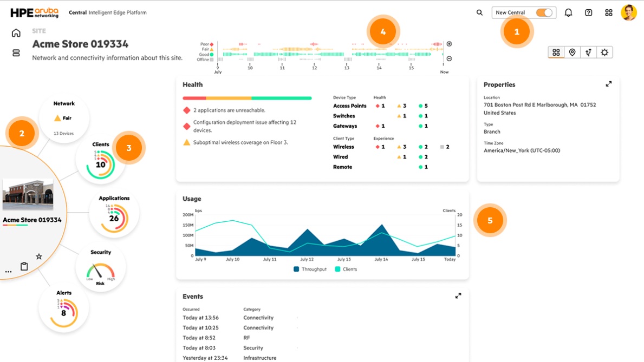
Task: Toggle the New Central switch off
Action: 544,12
